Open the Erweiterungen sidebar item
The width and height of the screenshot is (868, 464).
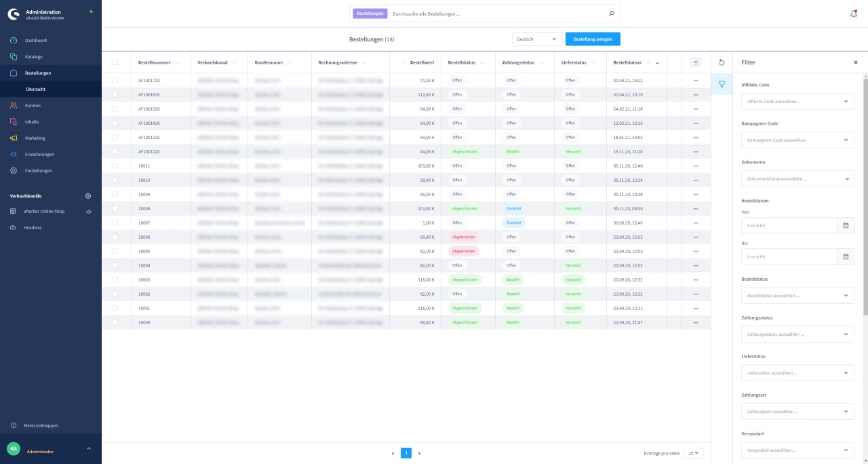tap(51, 155)
